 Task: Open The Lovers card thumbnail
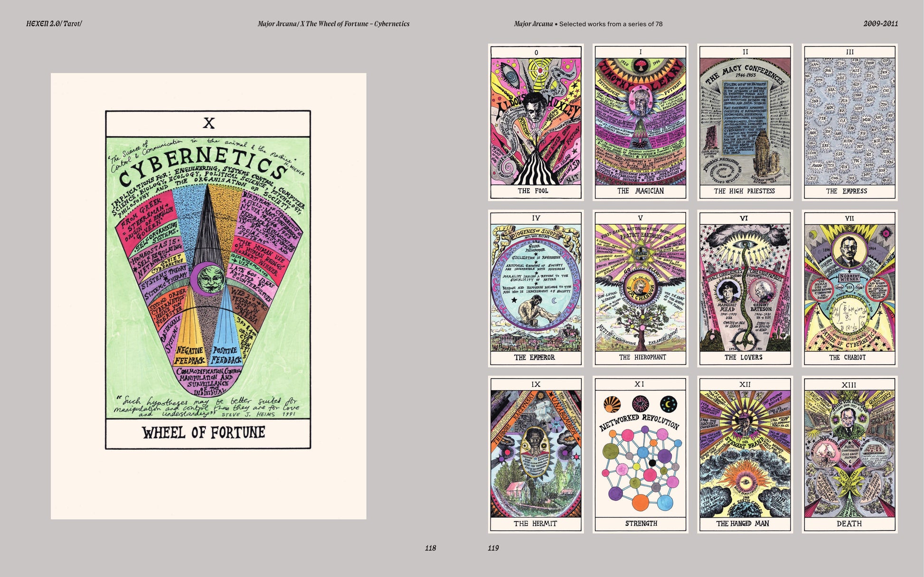745,288
